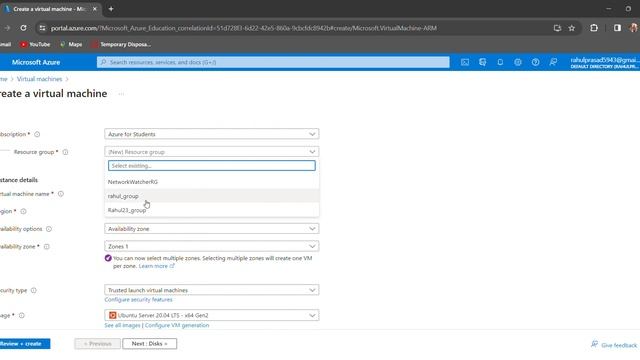
Task: Open browser extensions puzzle icon
Action: [x=594, y=28]
